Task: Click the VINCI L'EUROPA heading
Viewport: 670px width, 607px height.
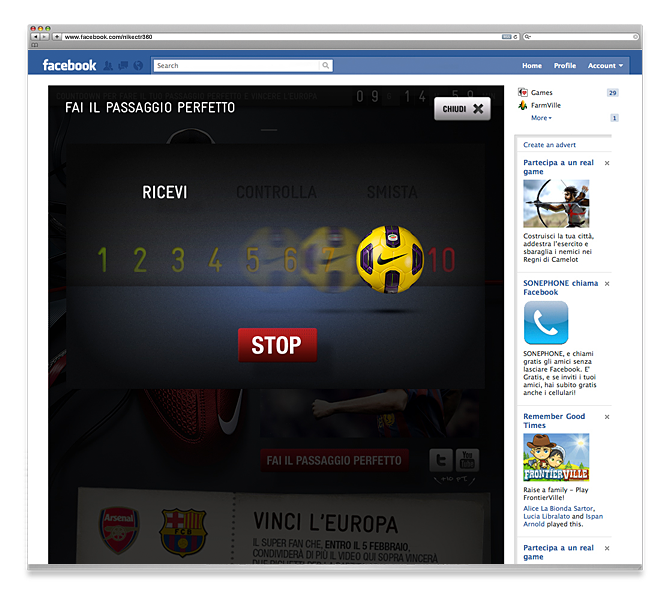Action: coord(326,523)
